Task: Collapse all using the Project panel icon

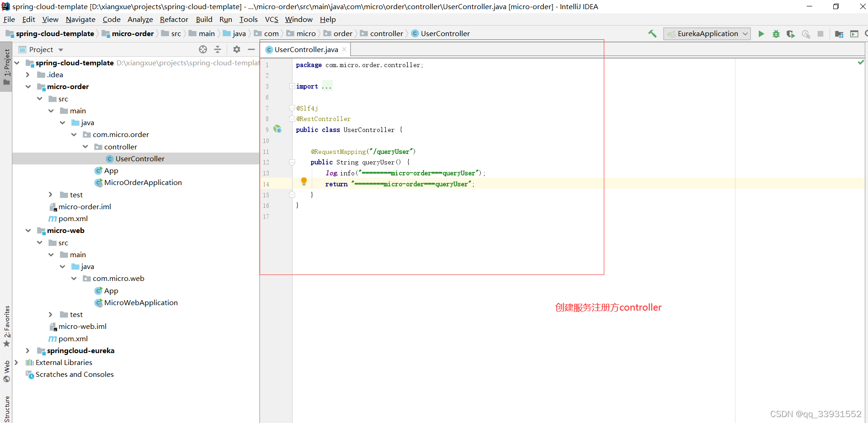Action: pos(218,49)
